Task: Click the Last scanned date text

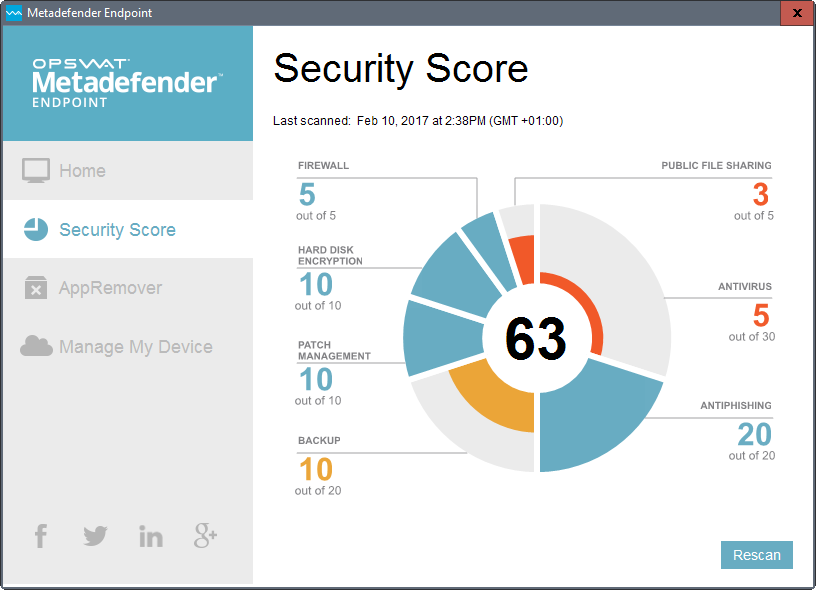Action: [418, 121]
